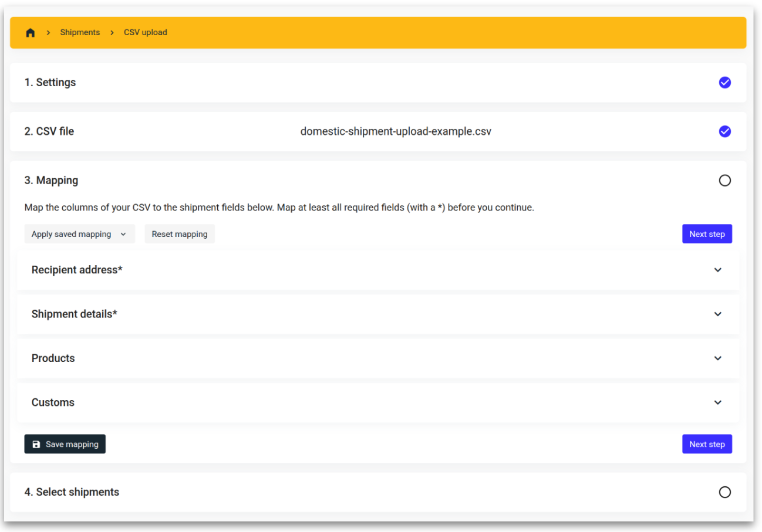The image size is (762, 532).
Task: Expand the Shipment details chevron
Action: [x=717, y=314]
